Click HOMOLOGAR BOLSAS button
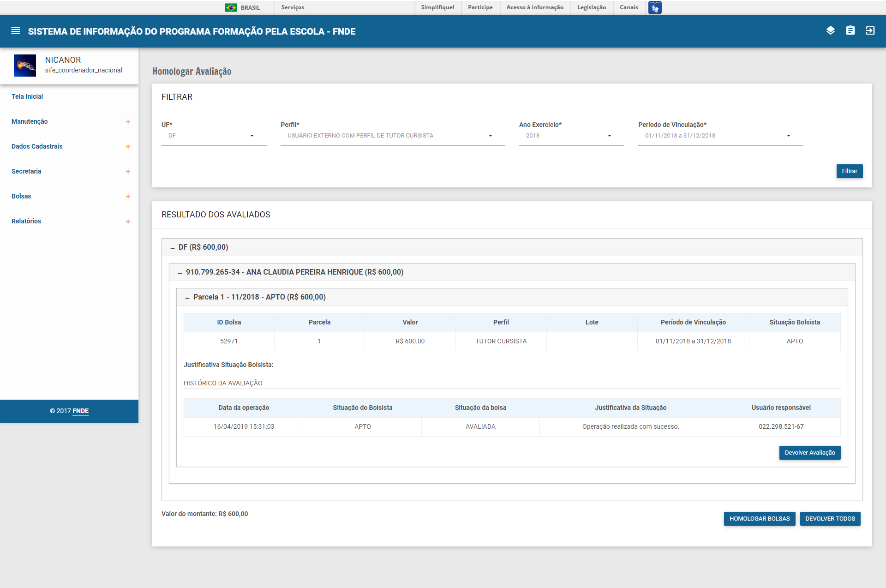 759,519
